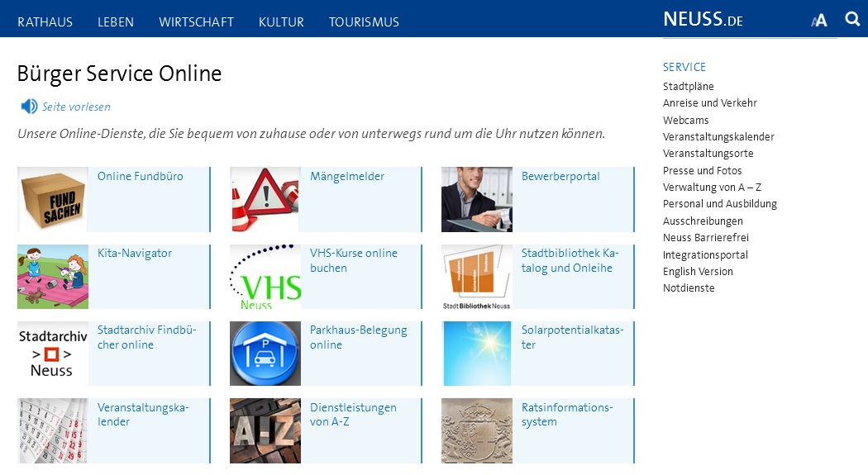The height and width of the screenshot is (475, 868).
Task: Click the speaker read-aloud icon
Action: pos(29,107)
